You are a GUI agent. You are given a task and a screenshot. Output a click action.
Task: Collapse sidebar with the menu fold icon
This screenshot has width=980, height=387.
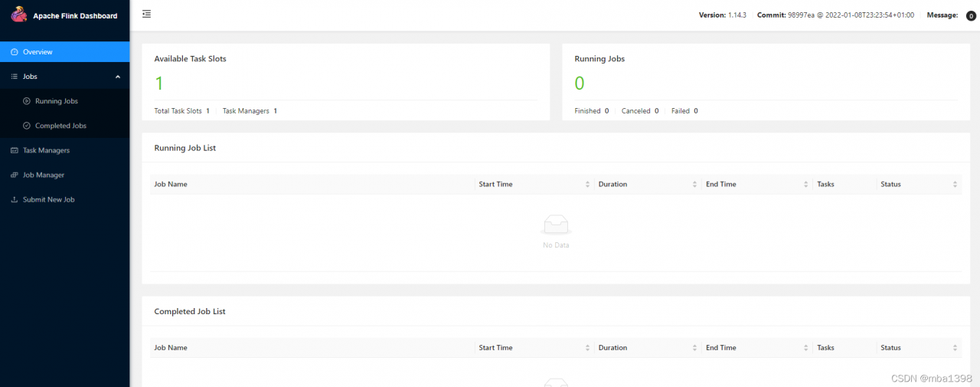coord(147,14)
